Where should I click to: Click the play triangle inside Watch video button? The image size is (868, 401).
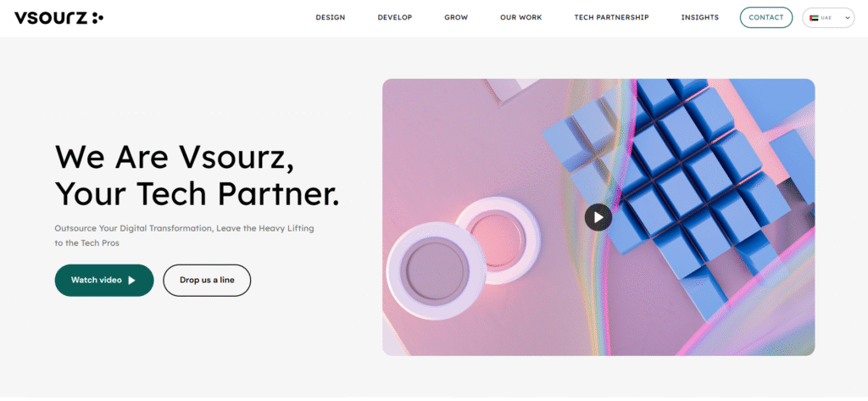coord(131,281)
